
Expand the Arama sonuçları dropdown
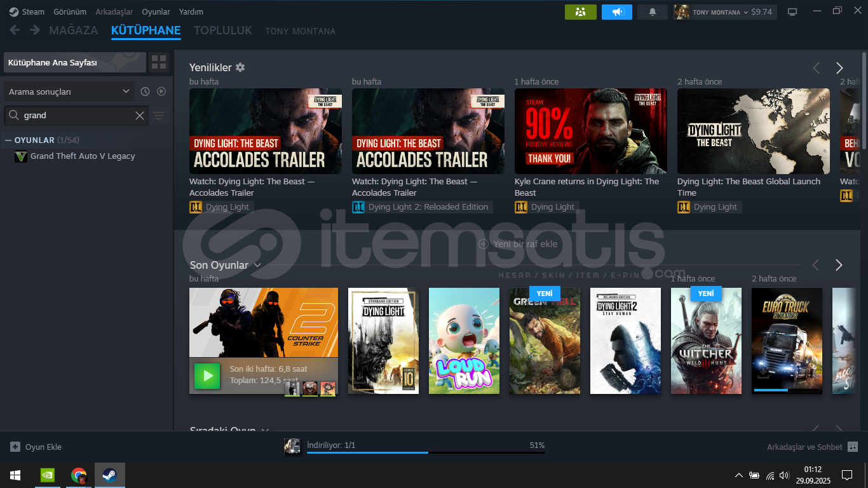pos(69,91)
